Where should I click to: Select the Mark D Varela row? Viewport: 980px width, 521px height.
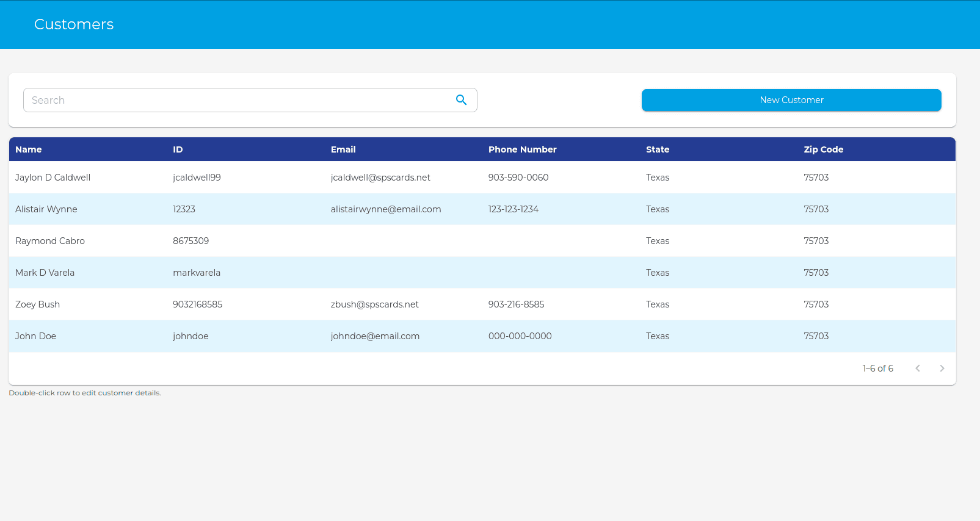pos(45,273)
